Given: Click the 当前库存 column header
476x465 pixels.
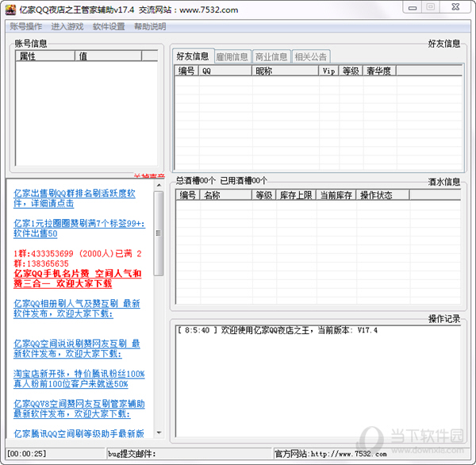Looking at the screenshot, I should click(336, 195).
